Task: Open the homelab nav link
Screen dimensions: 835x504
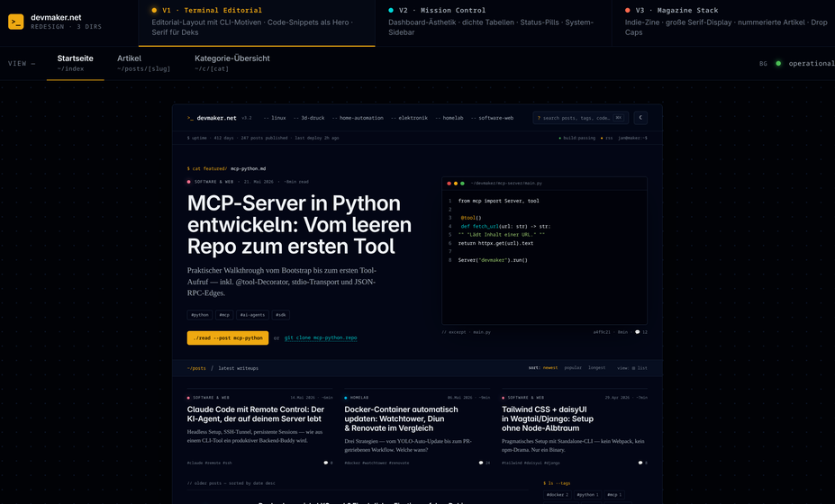Action: click(449, 118)
